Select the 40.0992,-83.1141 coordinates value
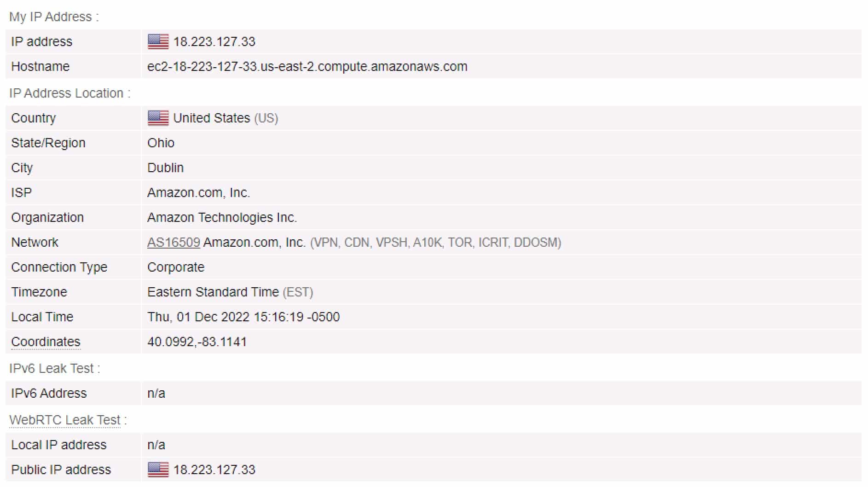The height and width of the screenshot is (487, 868). (x=197, y=342)
